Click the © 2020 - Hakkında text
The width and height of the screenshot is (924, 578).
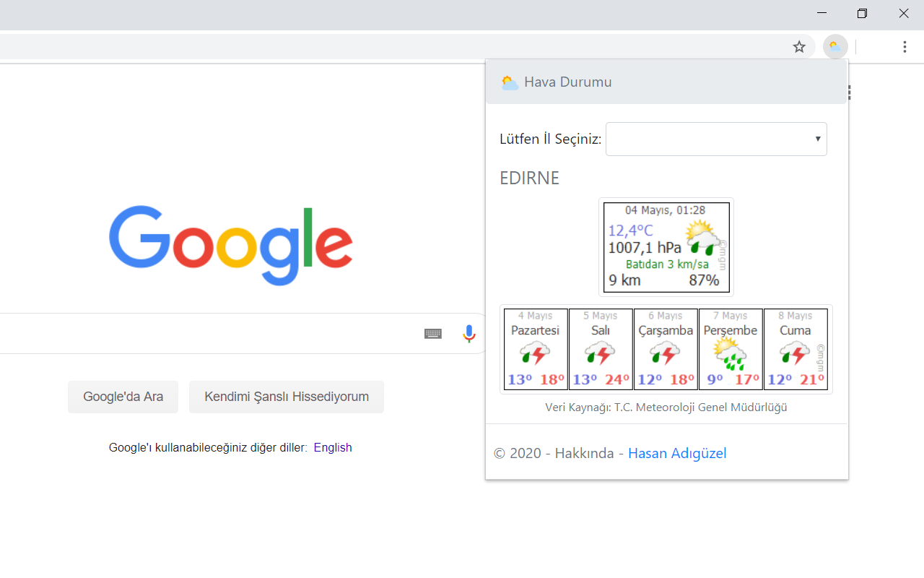click(554, 453)
